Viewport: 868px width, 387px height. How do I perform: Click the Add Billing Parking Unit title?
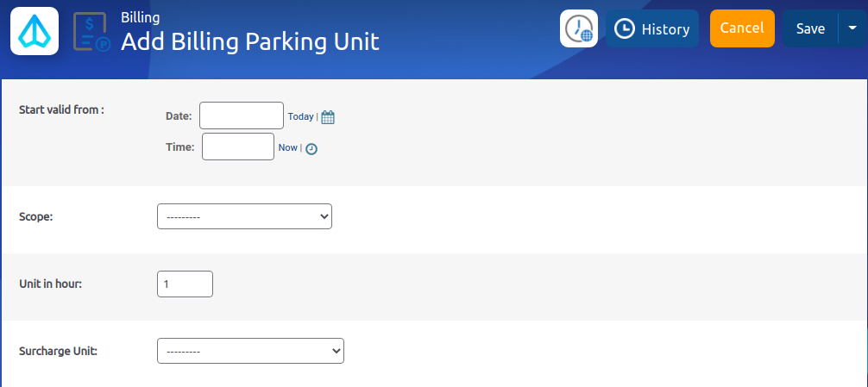(250, 41)
